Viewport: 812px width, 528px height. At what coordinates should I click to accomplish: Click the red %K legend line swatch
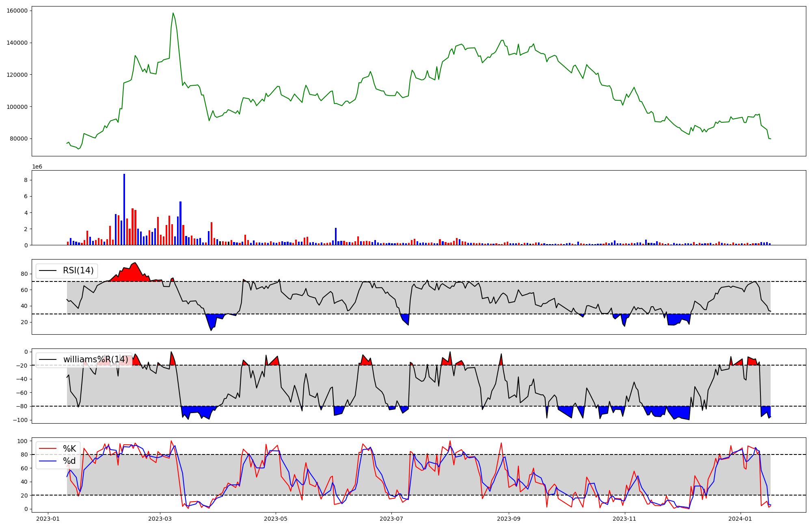pyautogui.click(x=48, y=449)
